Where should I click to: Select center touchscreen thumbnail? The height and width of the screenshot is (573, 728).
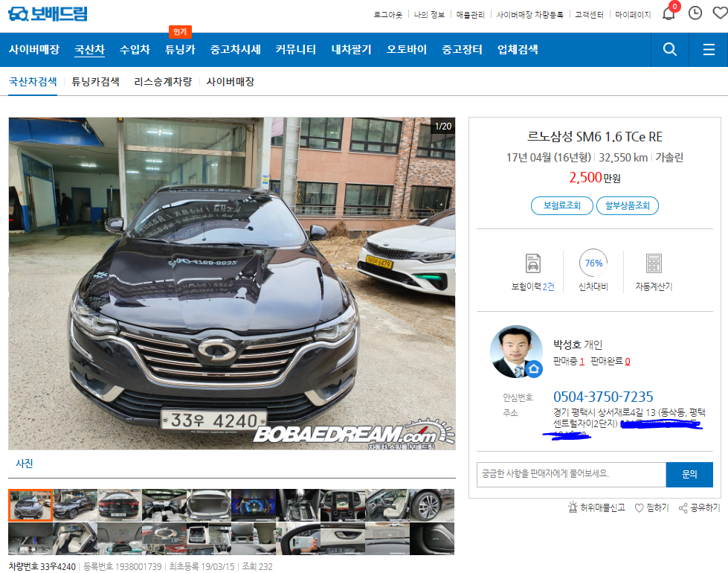pyautogui.click(x=342, y=505)
